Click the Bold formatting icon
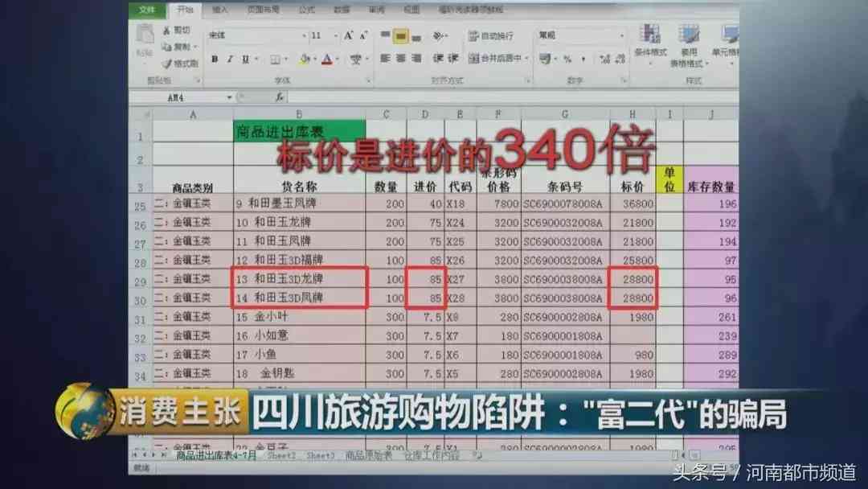This screenshot has width=868, height=489. click(215, 60)
